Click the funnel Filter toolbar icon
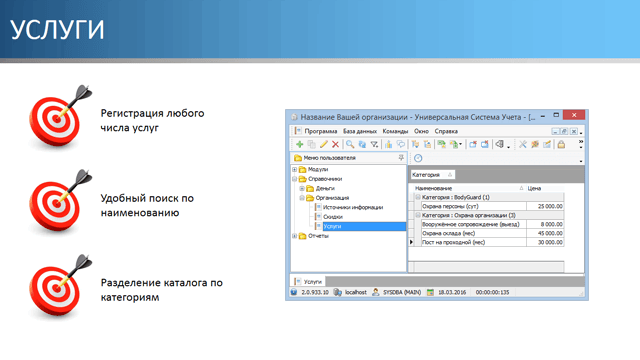This screenshot has height=360, width=640. pyautogui.click(x=374, y=144)
